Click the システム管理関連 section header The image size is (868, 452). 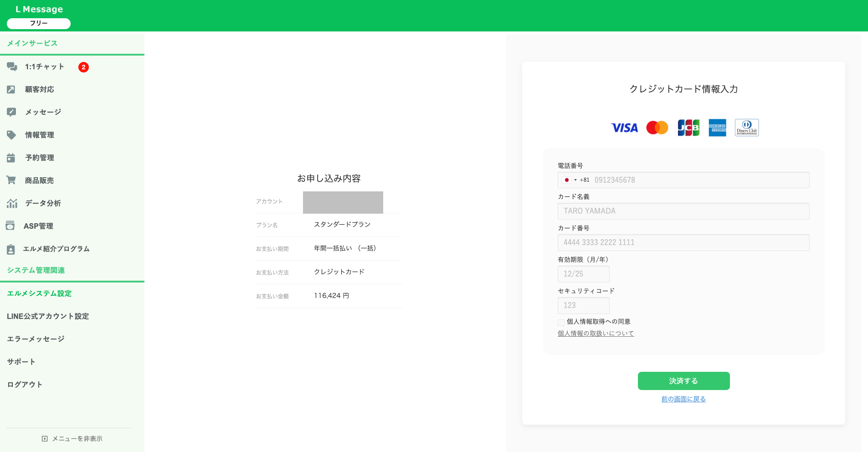36,270
